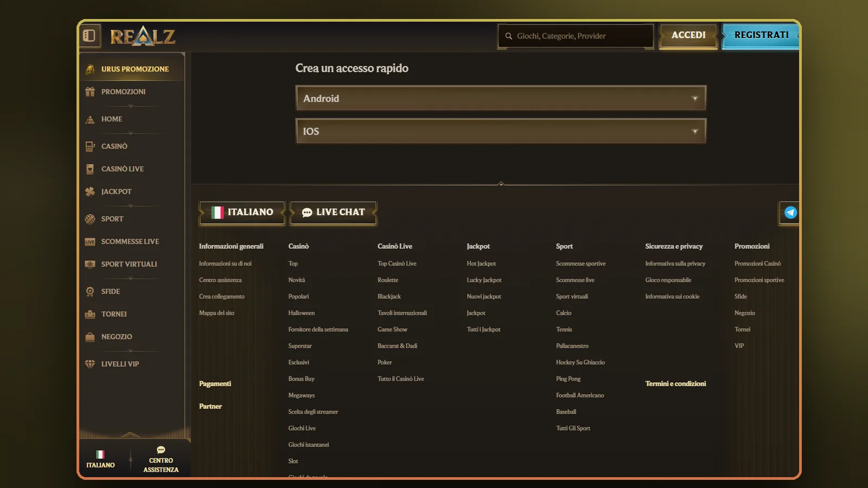Viewport: 868px width, 488px height.
Task: Click the Sfide medal icon
Action: tap(90, 292)
